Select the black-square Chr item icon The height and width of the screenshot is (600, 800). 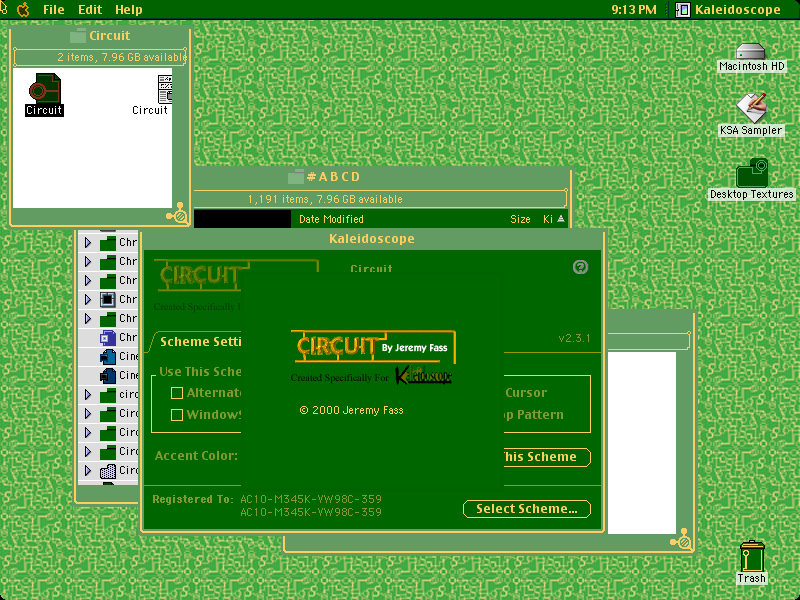[107, 299]
